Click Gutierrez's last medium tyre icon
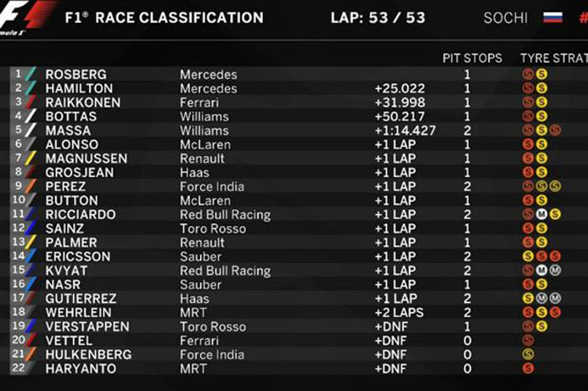588x391 pixels. click(x=555, y=298)
